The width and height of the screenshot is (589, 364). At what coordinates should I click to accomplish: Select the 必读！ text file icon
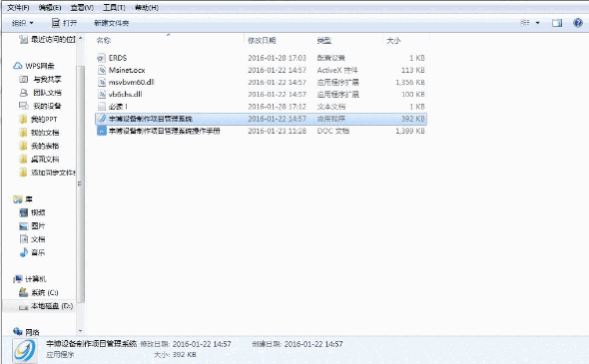(x=102, y=107)
